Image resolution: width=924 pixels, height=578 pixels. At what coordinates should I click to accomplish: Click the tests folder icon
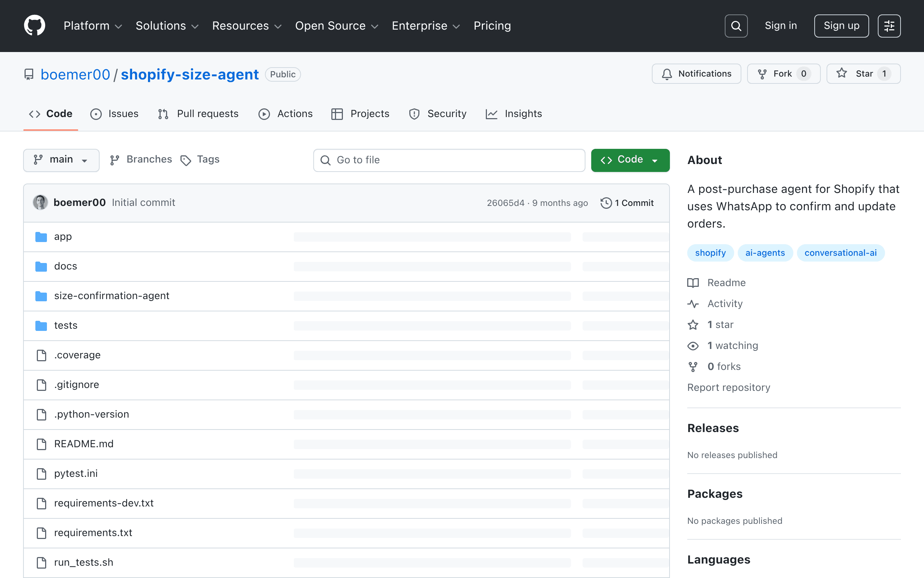pos(41,326)
